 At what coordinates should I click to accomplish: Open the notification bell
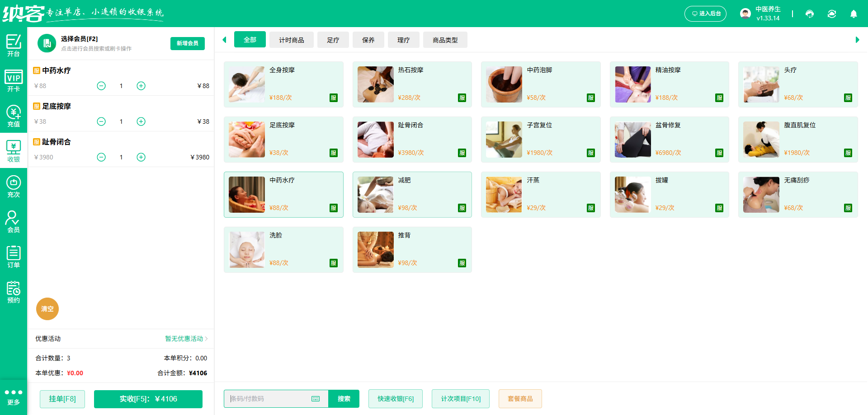854,14
